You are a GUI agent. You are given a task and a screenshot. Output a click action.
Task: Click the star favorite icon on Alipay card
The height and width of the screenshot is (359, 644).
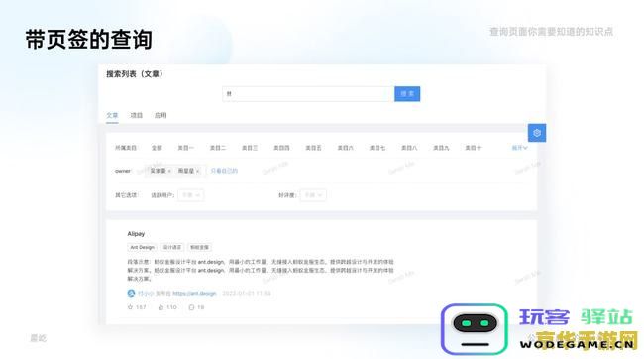point(130,307)
